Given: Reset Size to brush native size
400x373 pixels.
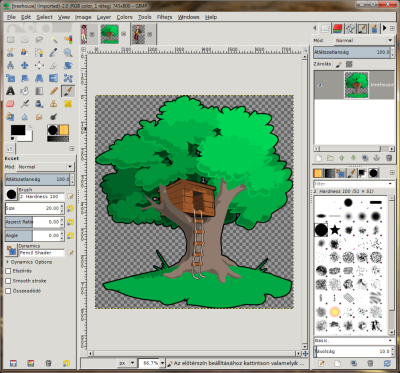Looking at the screenshot, I should pyautogui.click(x=70, y=208).
